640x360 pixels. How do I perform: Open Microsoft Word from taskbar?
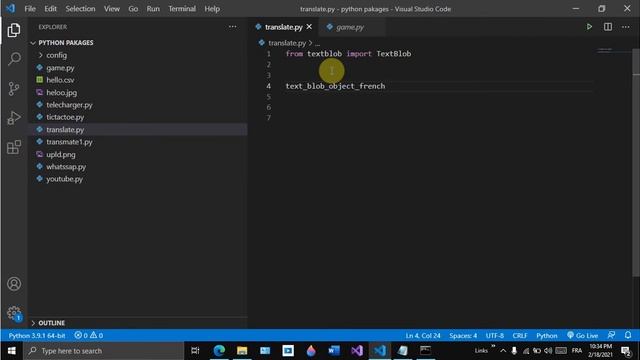[334, 351]
